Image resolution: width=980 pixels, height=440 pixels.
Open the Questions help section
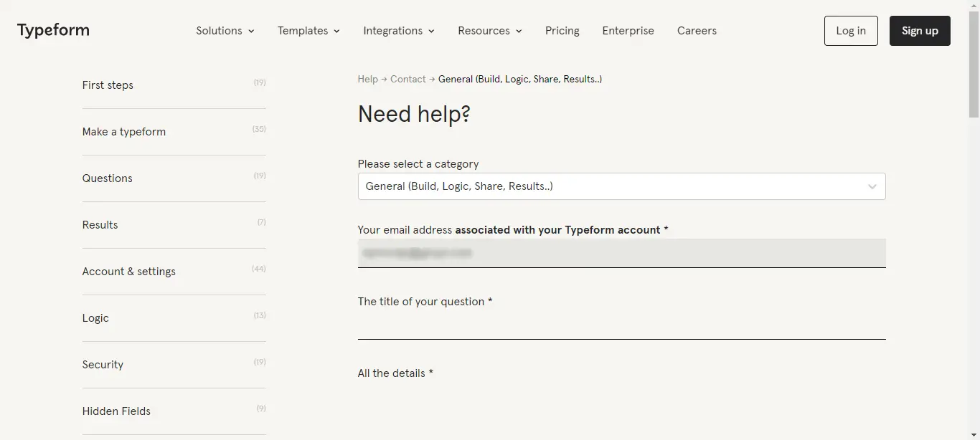(174, 178)
